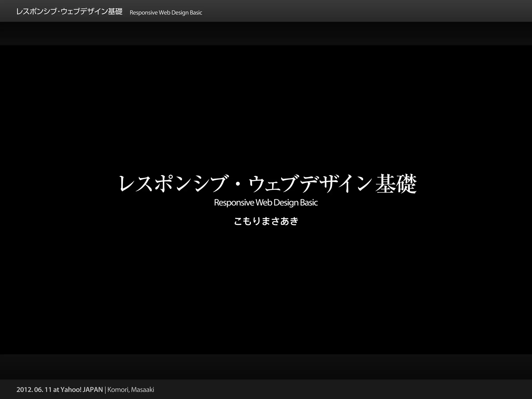
Task: Click the middle dot in the large title
Action: (237, 184)
